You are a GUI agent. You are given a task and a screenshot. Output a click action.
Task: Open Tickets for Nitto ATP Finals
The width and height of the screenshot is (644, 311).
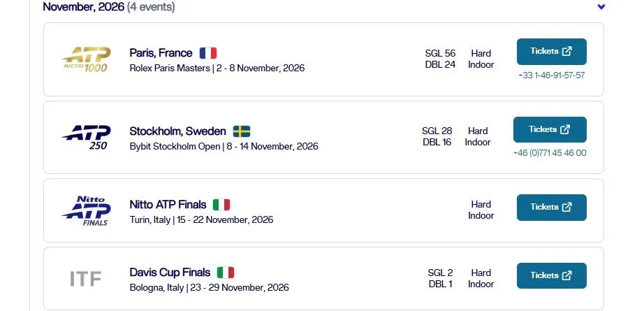point(551,207)
